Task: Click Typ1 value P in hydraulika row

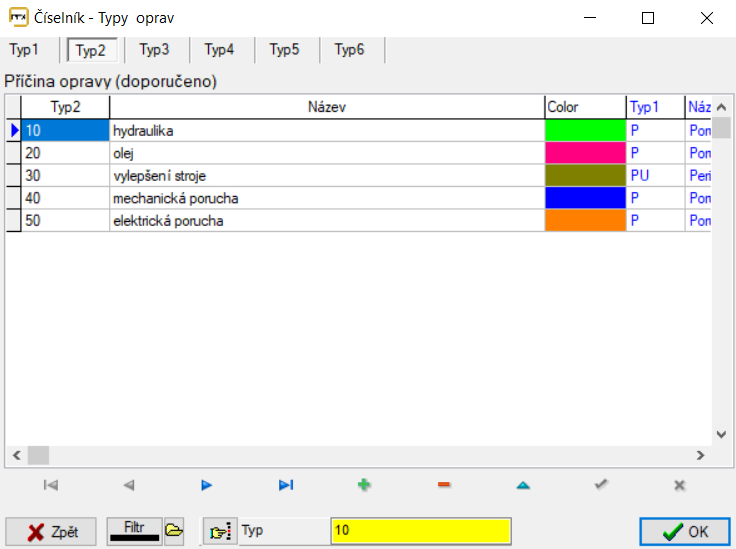Action: (x=656, y=130)
